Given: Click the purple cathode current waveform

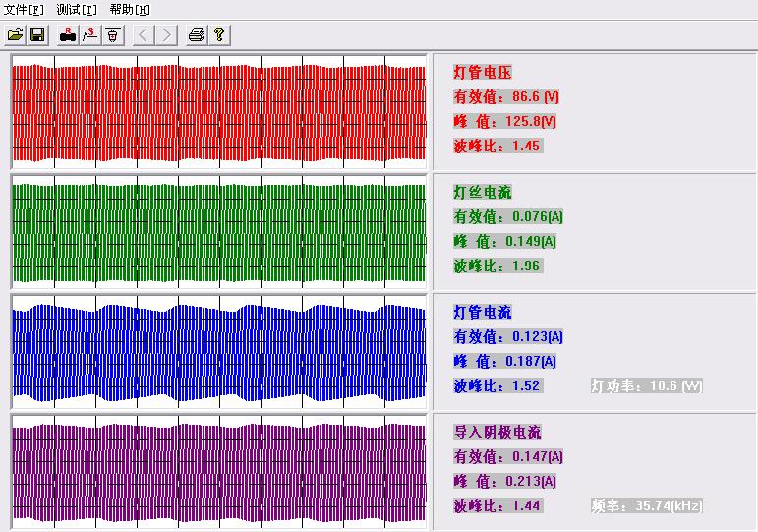Looking at the screenshot, I should point(219,472).
